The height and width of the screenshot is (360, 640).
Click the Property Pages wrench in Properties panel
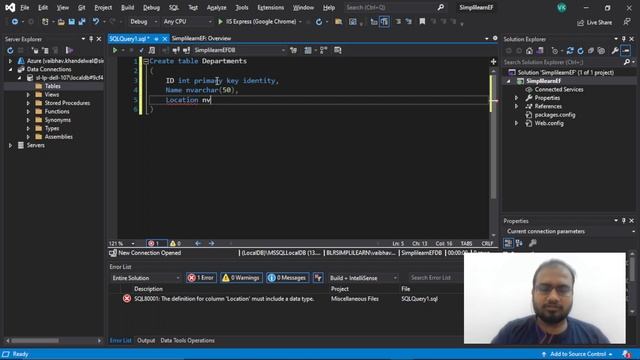click(x=532, y=243)
